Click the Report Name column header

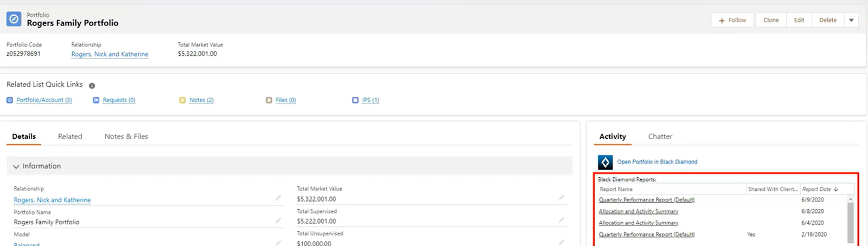tap(672, 189)
